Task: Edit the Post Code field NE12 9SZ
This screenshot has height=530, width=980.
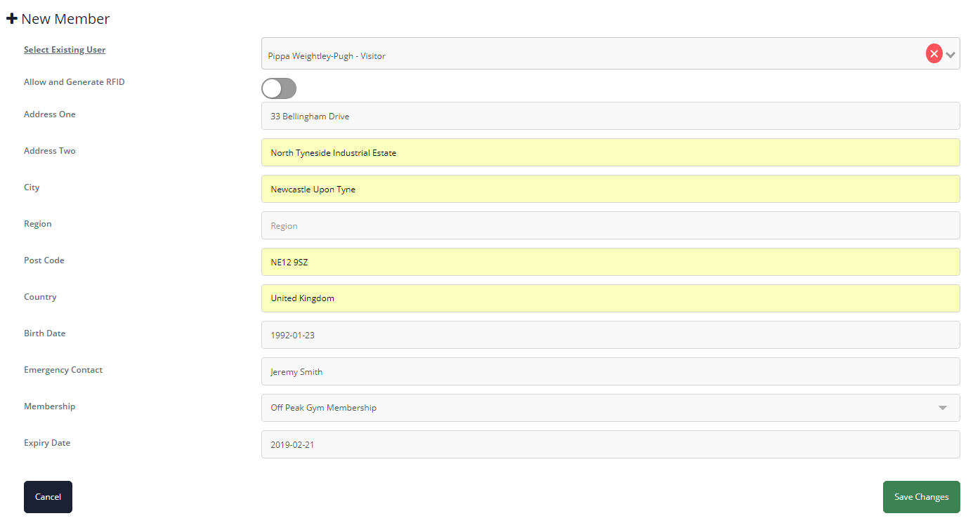Action: [610, 262]
